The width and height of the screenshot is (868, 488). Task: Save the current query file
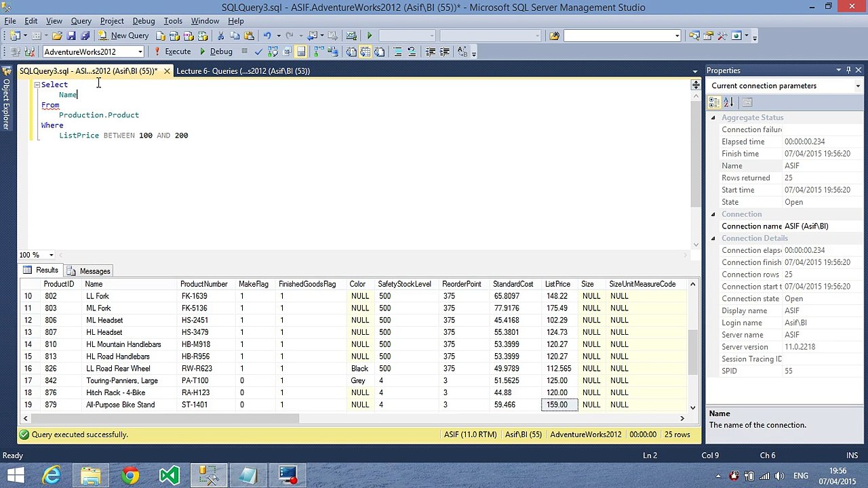coord(71,35)
